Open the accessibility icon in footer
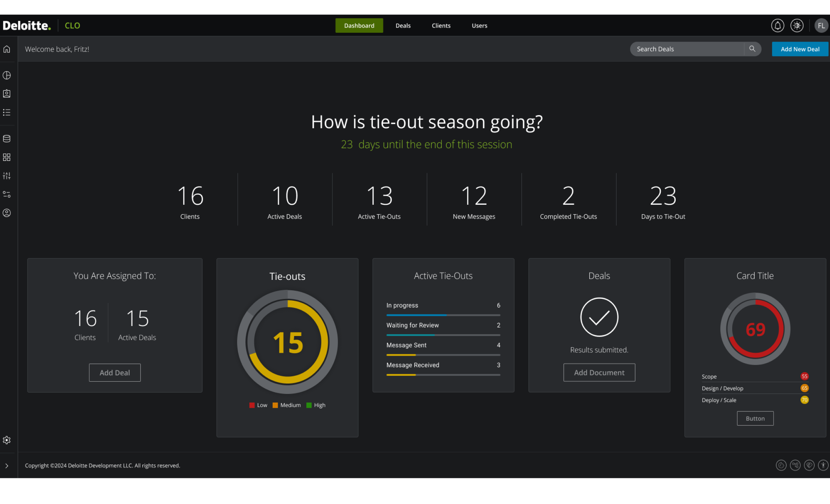The height and width of the screenshot is (504, 830). click(823, 465)
